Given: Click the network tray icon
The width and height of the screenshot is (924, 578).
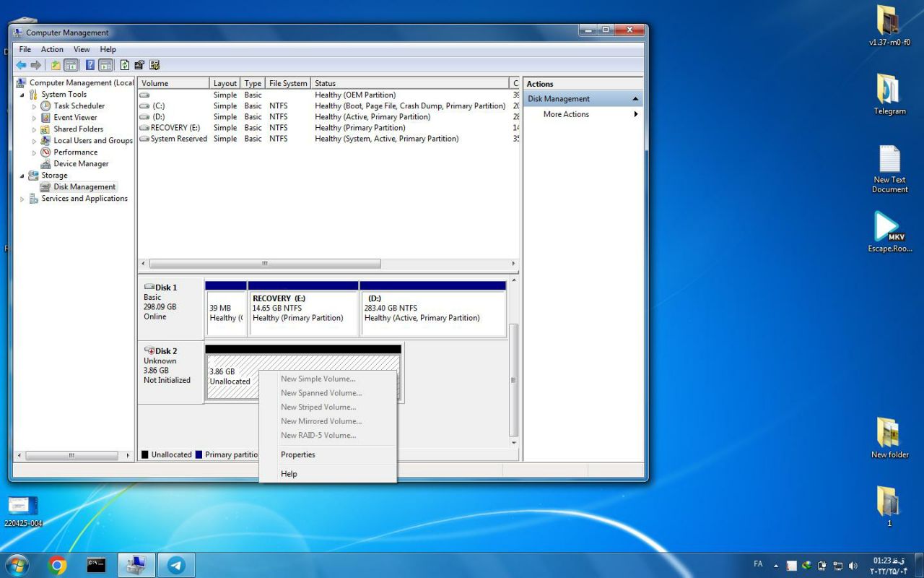Looking at the screenshot, I should coord(838,566).
